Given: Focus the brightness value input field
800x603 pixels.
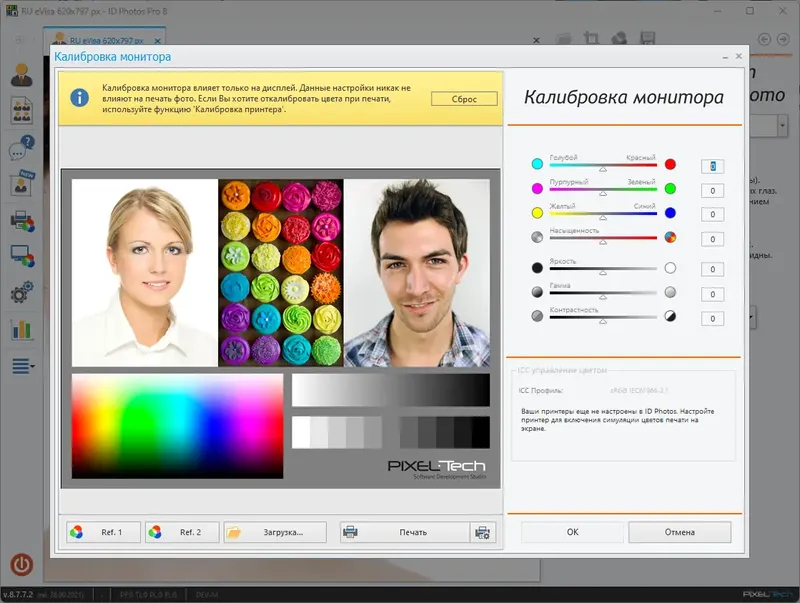Looking at the screenshot, I should 712,269.
